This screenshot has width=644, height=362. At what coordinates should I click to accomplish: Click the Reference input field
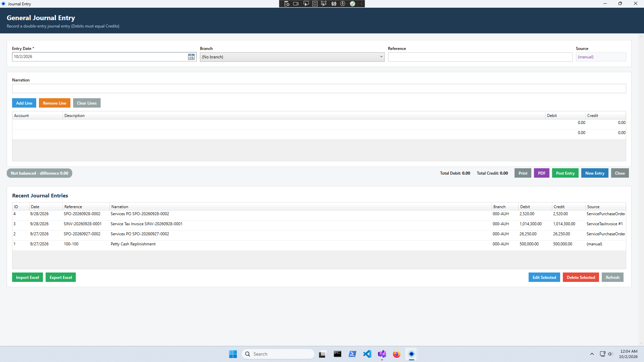(x=480, y=57)
